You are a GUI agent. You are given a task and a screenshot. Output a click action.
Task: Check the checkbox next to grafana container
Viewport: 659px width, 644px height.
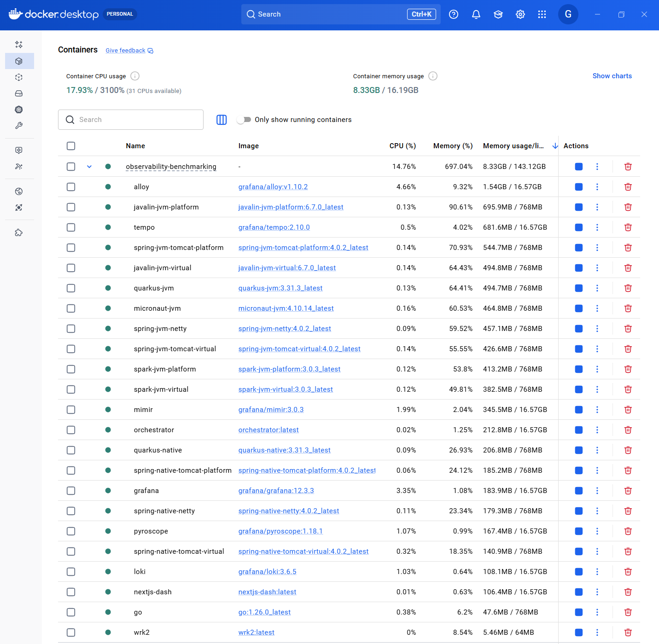71,490
